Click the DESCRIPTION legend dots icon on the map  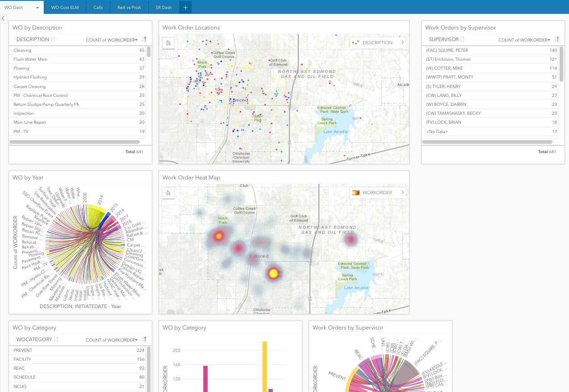[x=356, y=43]
